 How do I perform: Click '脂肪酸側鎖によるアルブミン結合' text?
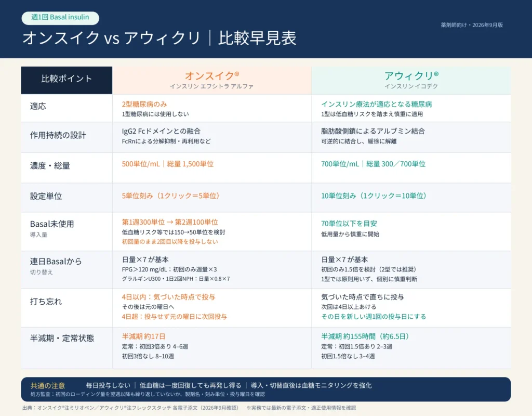[x=373, y=131]
